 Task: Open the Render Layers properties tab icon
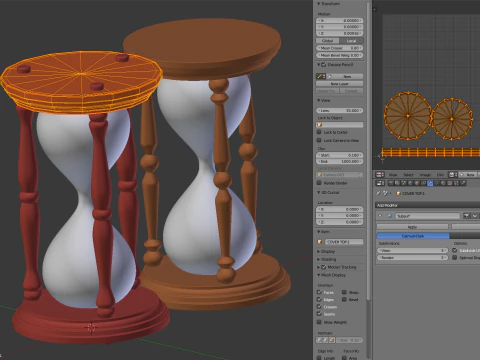coord(397,183)
